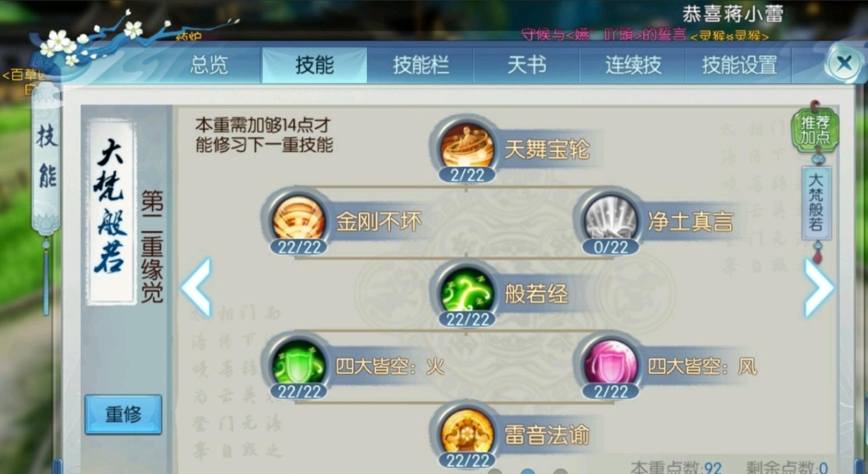Select the 四大皆空：火 skill icon
This screenshot has width=868, height=474.
299,362
